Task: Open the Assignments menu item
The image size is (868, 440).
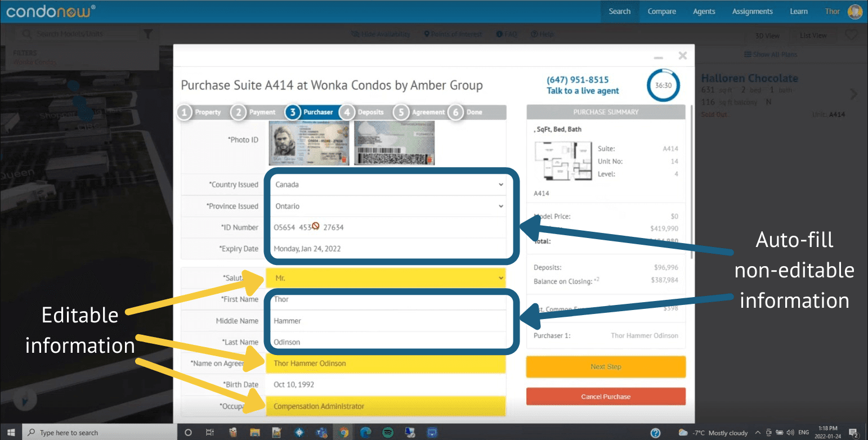Action: coord(752,11)
